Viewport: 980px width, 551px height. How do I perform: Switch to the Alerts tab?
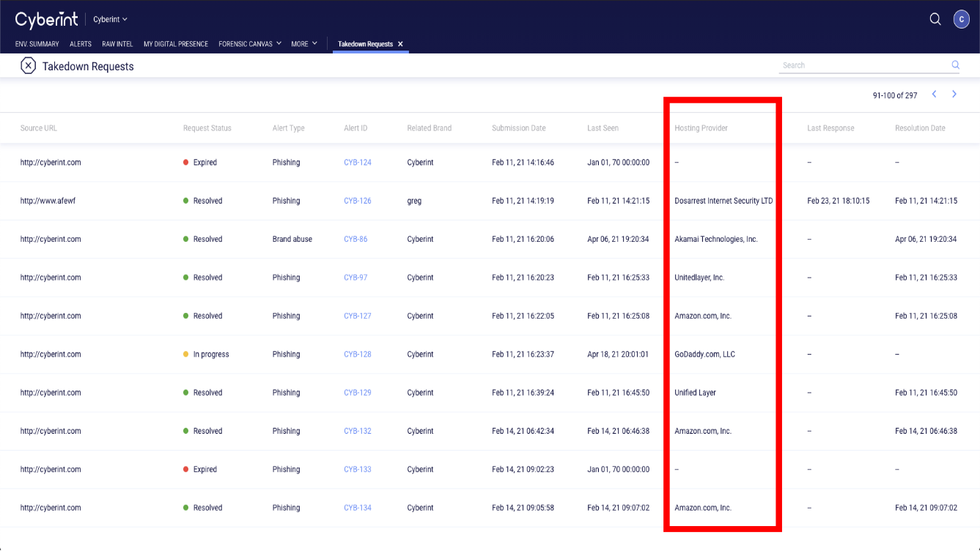pyautogui.click(x=81, y=44)
